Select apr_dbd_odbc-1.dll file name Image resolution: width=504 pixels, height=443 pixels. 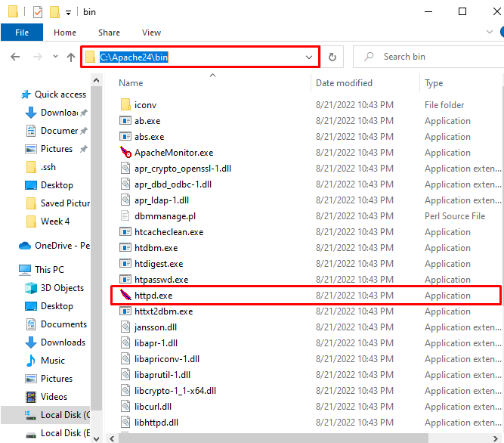pos(173,184)
